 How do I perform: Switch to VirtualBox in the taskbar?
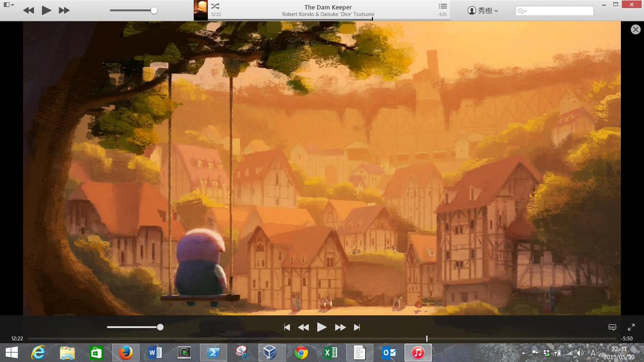tap(272, 352)
